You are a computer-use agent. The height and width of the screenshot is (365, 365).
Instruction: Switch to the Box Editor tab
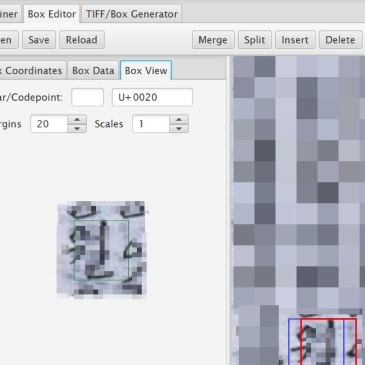pyautogui.click(x=52, y=14)
